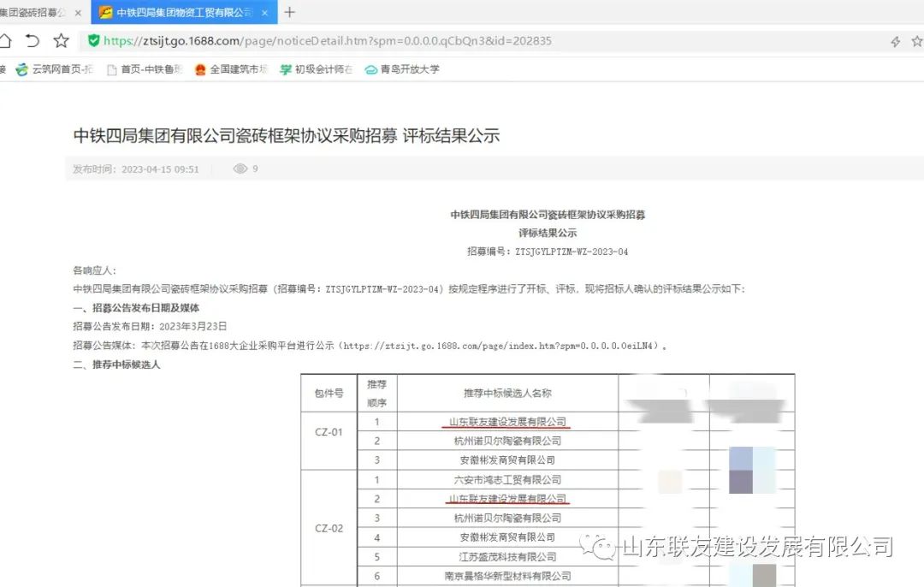924x587 pixels.
Task: Switch to the 集团瓷砖招募 tab
Action: pos(35,12)
